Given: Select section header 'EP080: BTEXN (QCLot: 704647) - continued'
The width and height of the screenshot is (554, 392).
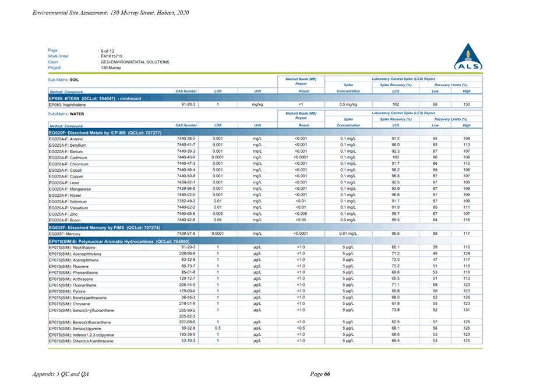Looking at the screenshot, I should pyautogui.click(x=95, y=98).
